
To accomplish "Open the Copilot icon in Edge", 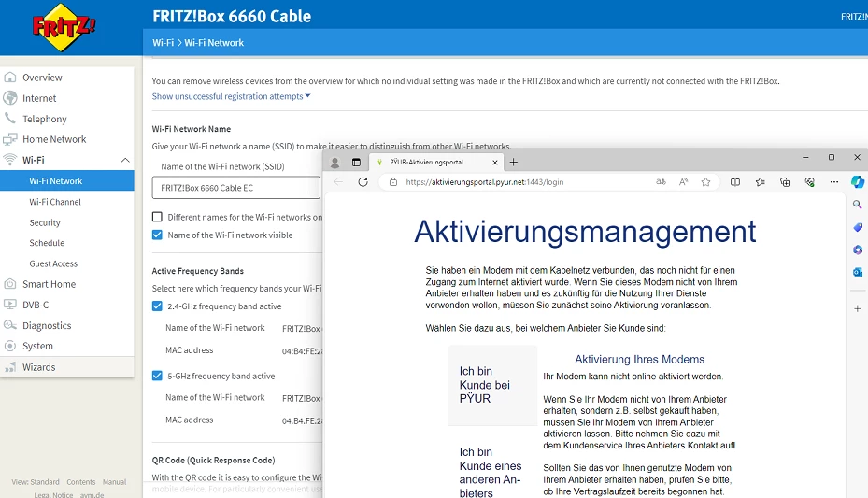I will pyautogui.click(x=858, y=182).
